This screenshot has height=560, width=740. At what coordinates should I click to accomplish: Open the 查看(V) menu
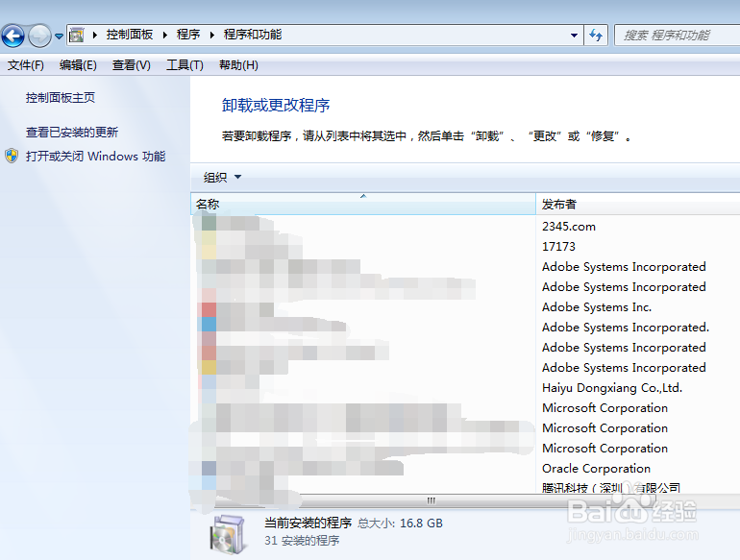tap(132, 65)
